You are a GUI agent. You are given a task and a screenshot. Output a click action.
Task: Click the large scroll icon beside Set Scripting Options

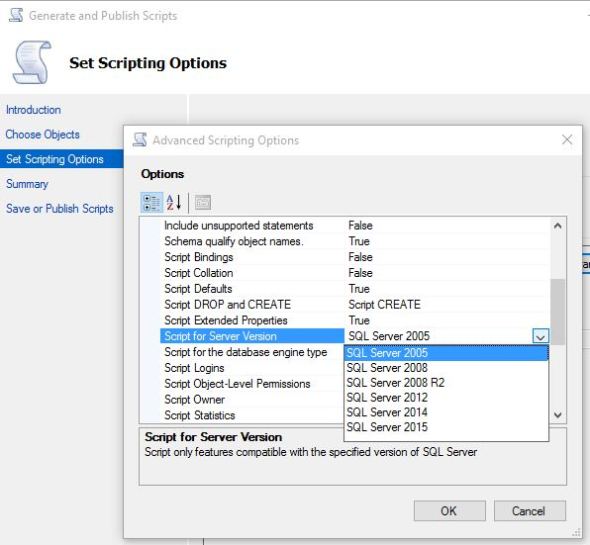tap(32, 62)
